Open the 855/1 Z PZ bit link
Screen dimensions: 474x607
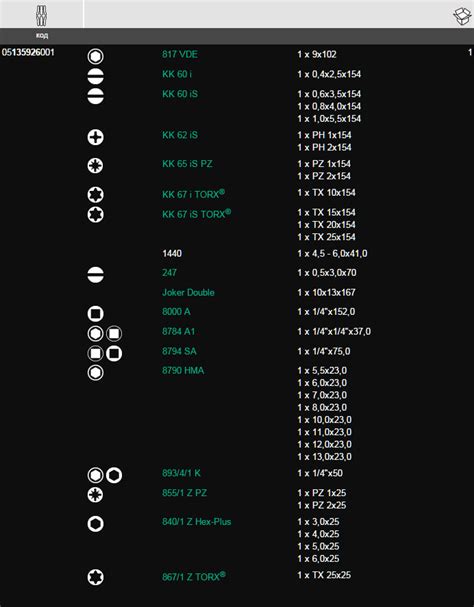[184, 493]
